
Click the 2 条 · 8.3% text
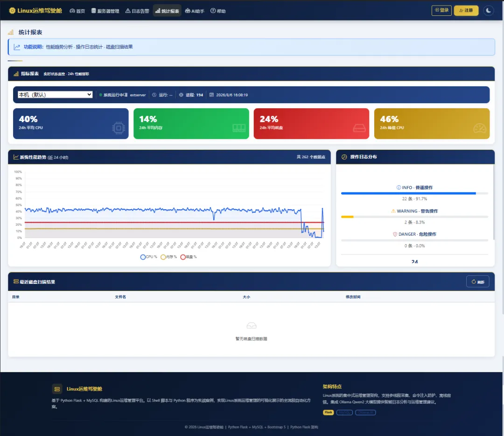pos(415,223)
